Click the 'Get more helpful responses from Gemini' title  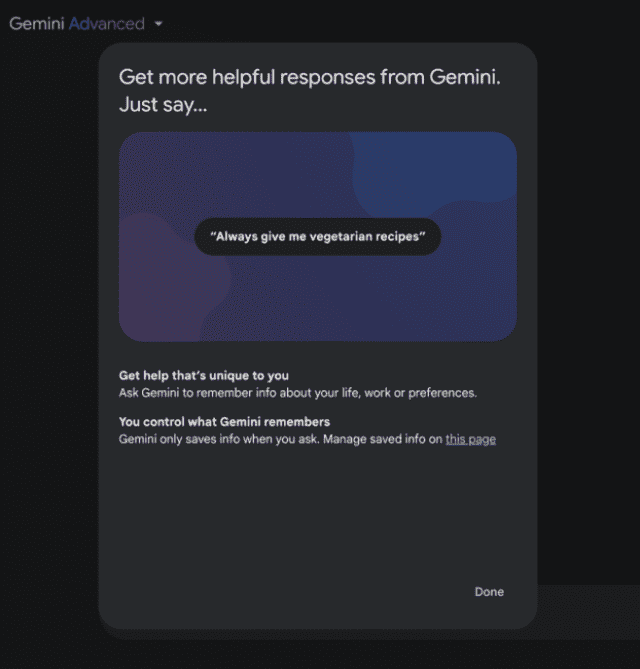click(310, 90)
